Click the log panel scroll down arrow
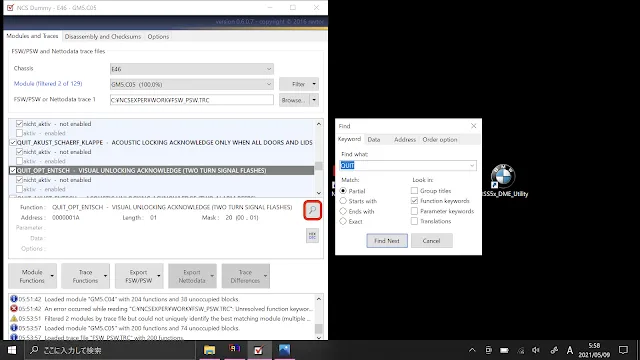This screenshot has width=640, height=360. (318, 337)
